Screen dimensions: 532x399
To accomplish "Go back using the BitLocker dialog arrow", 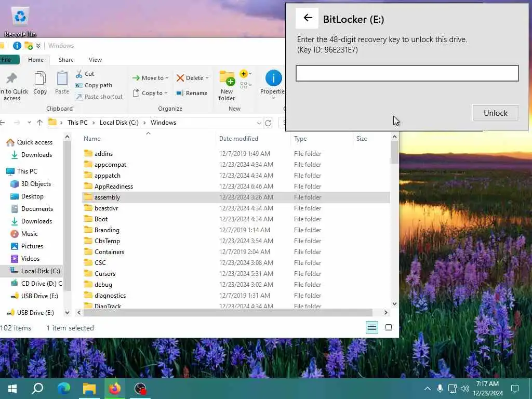I will [x=307, y=18].
